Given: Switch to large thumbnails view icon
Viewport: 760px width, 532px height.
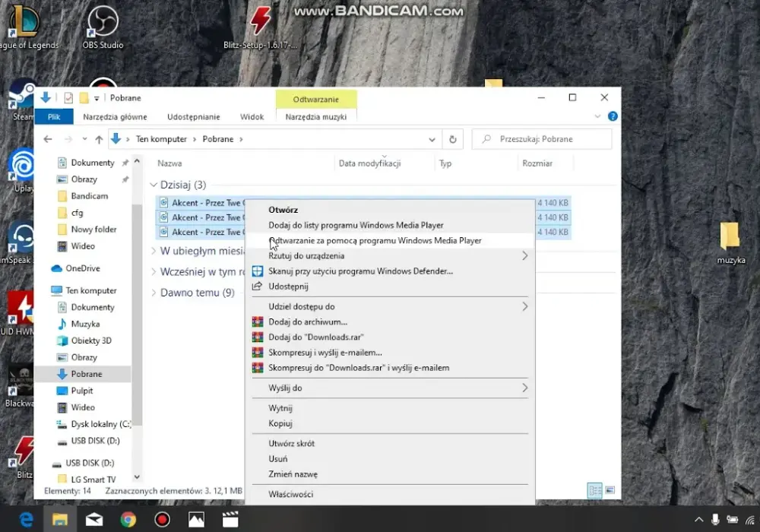Looking at the screenshot, I should [x=610, y=490].
